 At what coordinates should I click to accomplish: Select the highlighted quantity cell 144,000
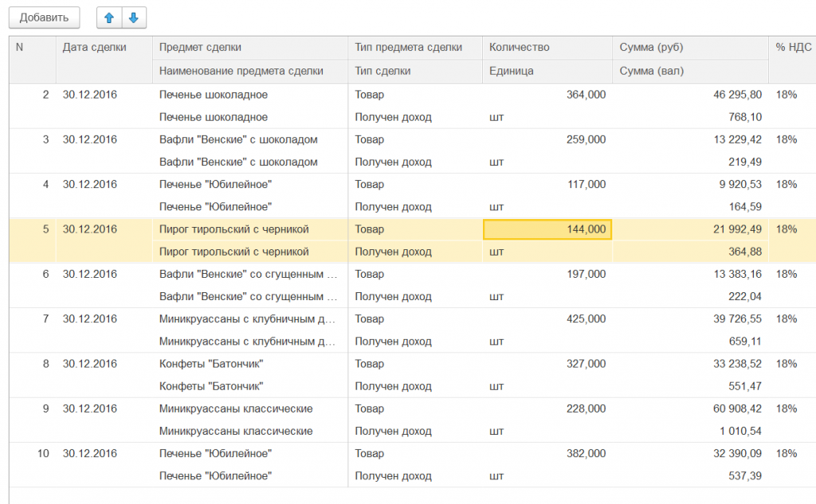547,229
